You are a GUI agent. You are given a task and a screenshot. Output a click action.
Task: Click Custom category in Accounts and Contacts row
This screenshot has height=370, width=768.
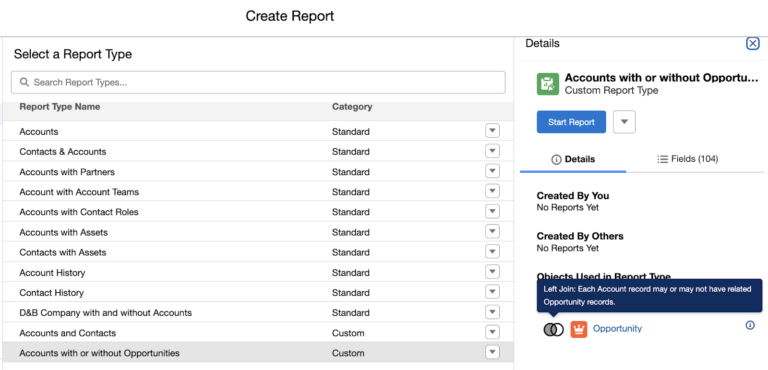pos(348,333)
